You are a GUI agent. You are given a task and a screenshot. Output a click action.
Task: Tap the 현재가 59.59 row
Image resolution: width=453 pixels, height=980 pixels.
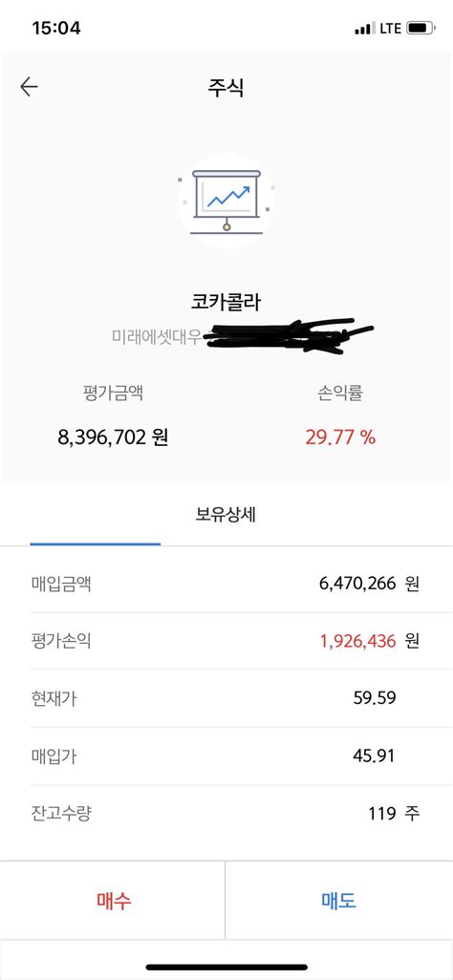pyautogui.click(x=226, y=698)
